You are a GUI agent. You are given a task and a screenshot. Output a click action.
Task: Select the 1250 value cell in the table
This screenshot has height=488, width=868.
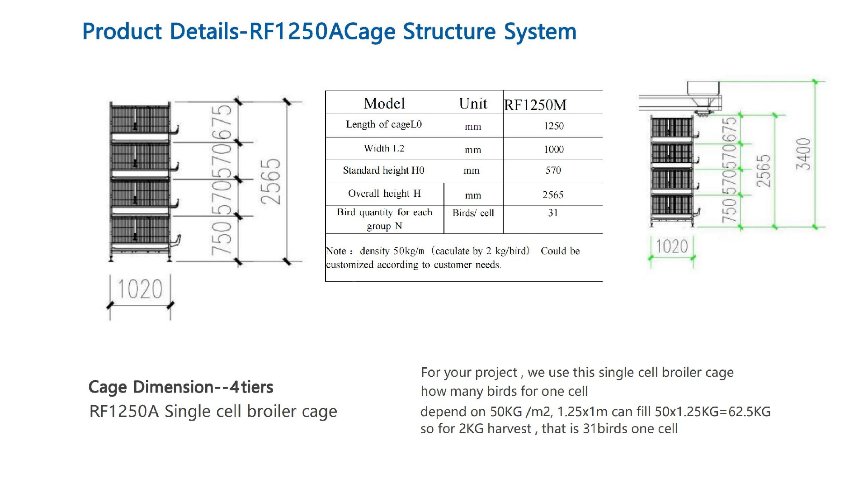[x=553, y=126]
